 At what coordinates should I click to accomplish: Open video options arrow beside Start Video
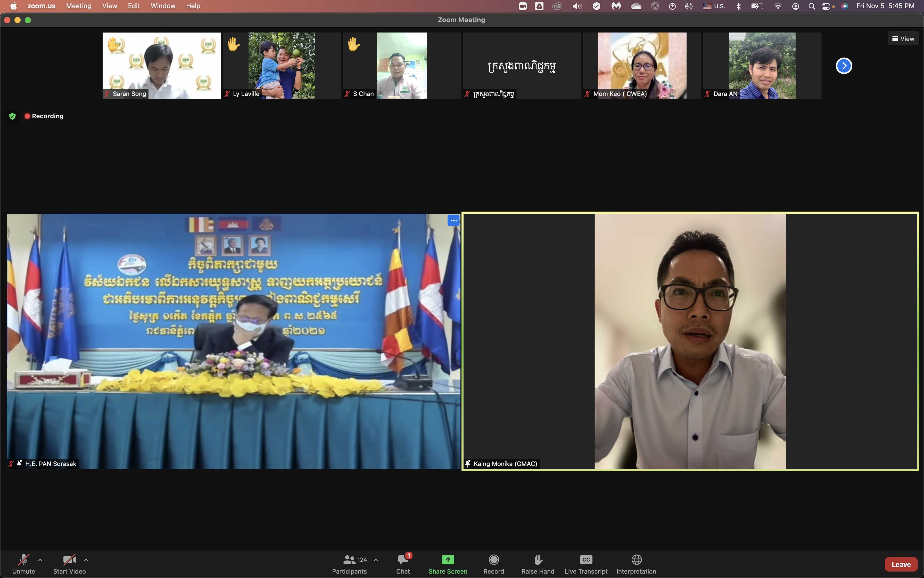click(x=86, y=560)
